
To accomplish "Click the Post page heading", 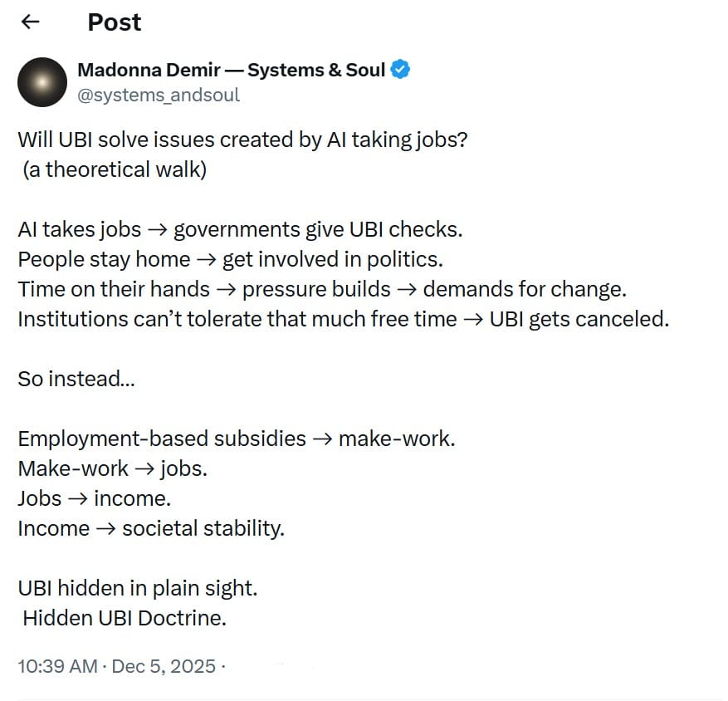I will 114,22.
